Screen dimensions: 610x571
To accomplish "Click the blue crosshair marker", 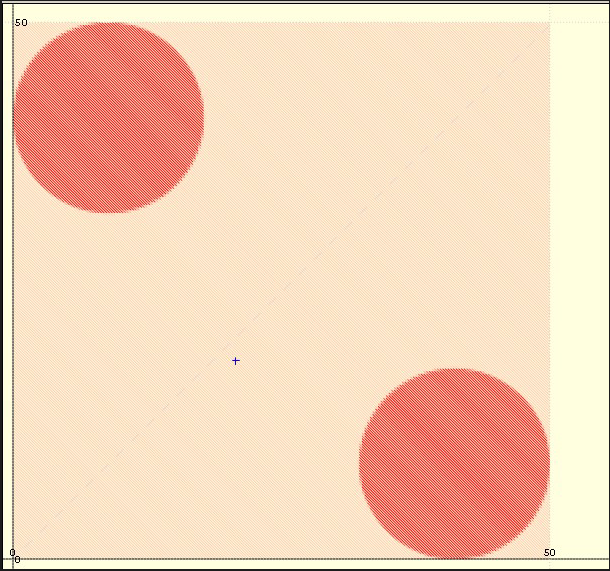I will point(236,361).
